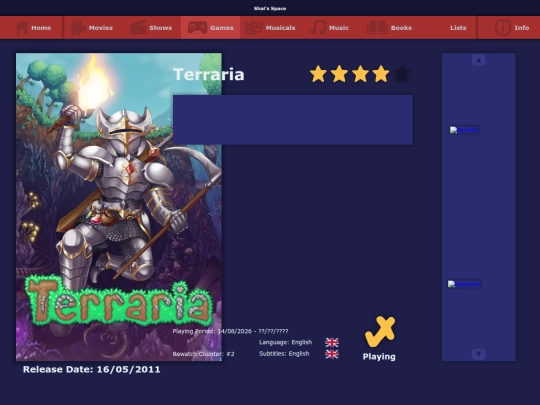The width and height of the screenshot is (540, 405).
Task: Open the Books icon in navbar
Action: 377,28
